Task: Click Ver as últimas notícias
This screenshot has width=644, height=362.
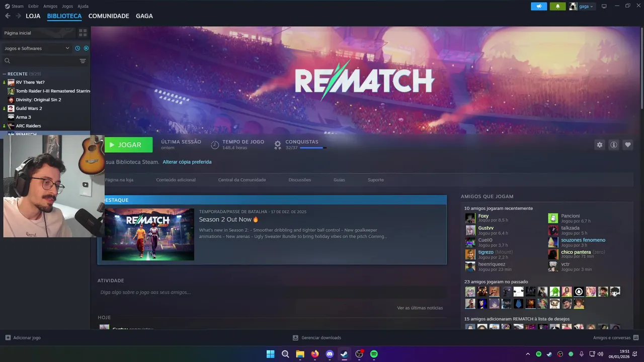Action: (x=420, y=308)
